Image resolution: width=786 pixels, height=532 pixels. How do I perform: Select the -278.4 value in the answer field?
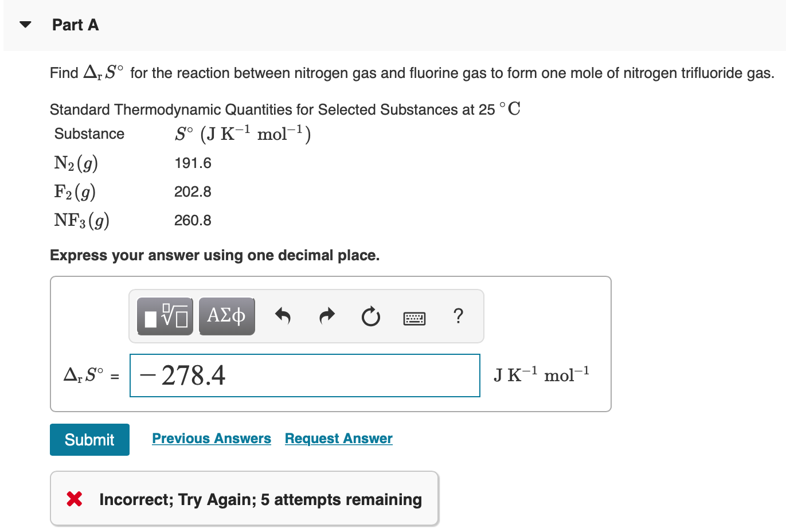click(x=183, y=375)
